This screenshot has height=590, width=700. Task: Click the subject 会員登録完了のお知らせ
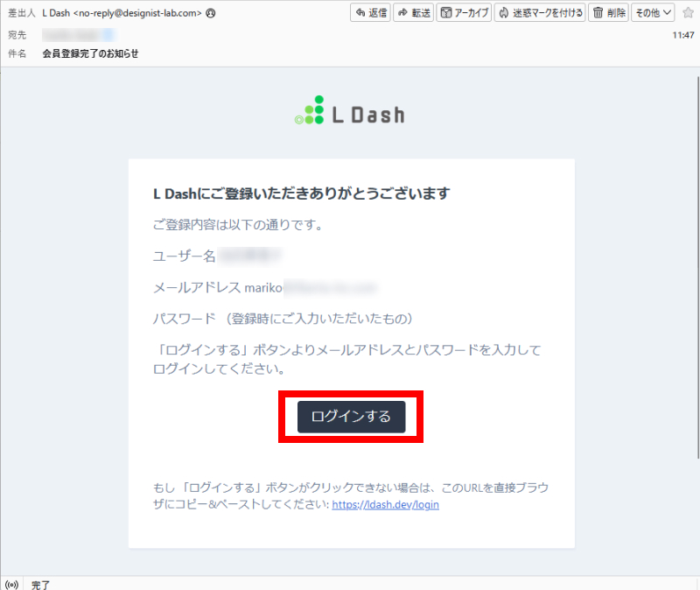(90, 53)
